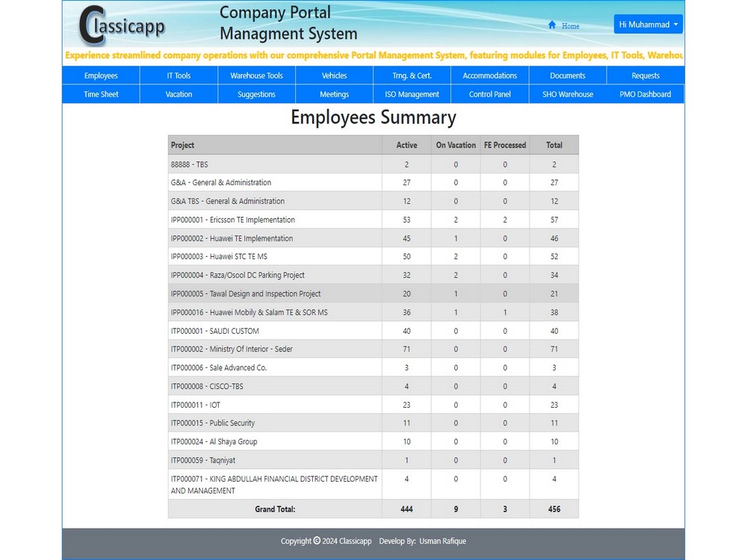The width and height of the screenshot is (747, 560).
Task: Click the Classicapp logo
Action: [x=122, y=25]
